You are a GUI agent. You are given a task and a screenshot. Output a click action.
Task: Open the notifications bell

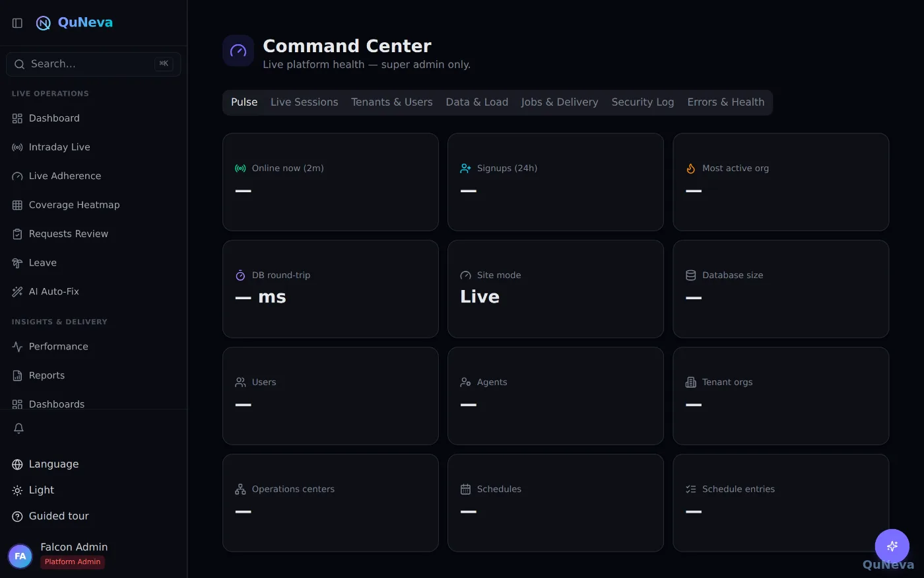pos(18,428)
